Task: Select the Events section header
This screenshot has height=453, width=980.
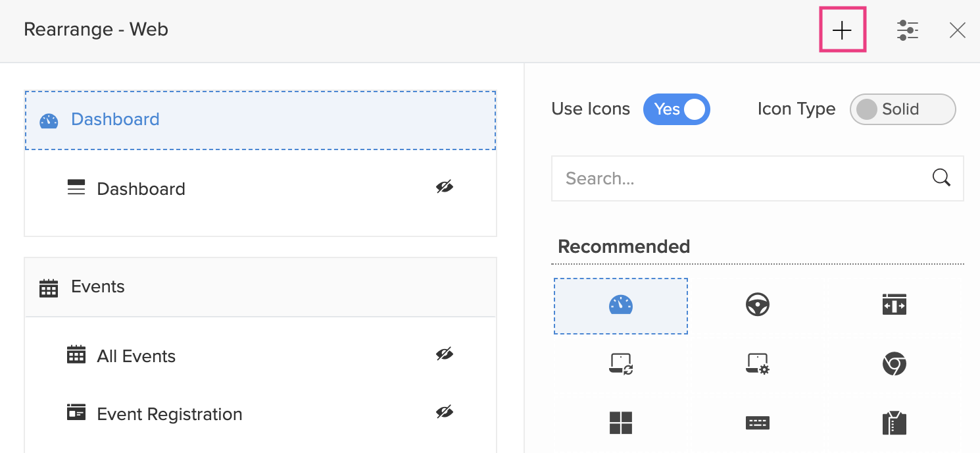Action: [x=260, y=287]
